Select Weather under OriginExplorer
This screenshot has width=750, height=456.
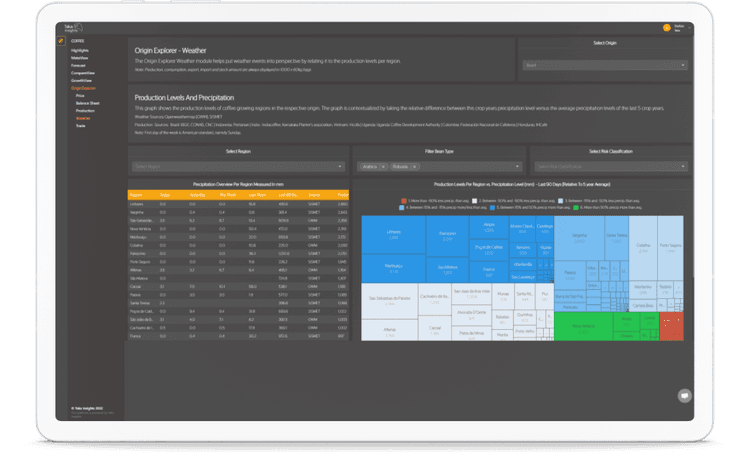click(83, 118)
